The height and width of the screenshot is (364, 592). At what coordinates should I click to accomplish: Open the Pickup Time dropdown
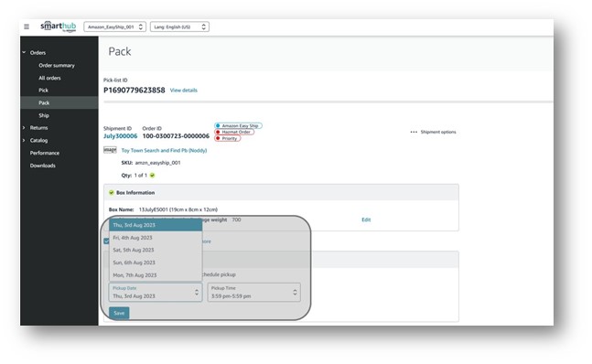point(253,293)
